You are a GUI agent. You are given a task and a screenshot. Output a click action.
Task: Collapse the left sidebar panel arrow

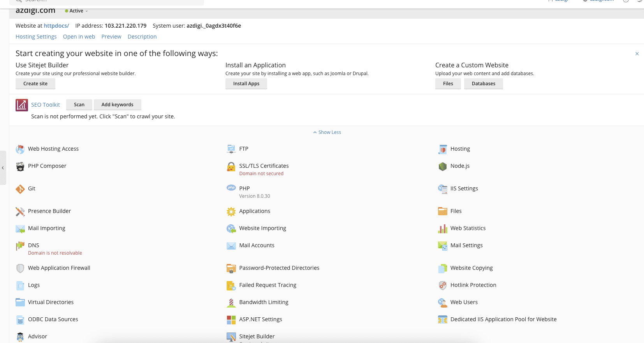pos(3,168)
